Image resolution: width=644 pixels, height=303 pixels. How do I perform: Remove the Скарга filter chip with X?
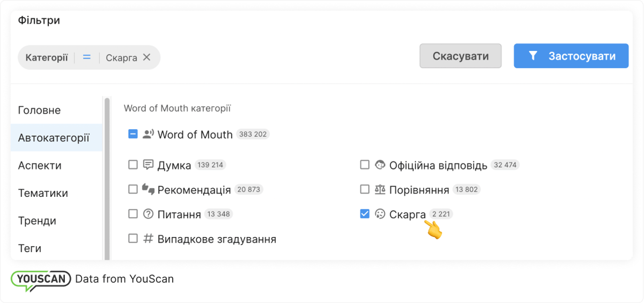pyautogui.click(x=146, y=57)
